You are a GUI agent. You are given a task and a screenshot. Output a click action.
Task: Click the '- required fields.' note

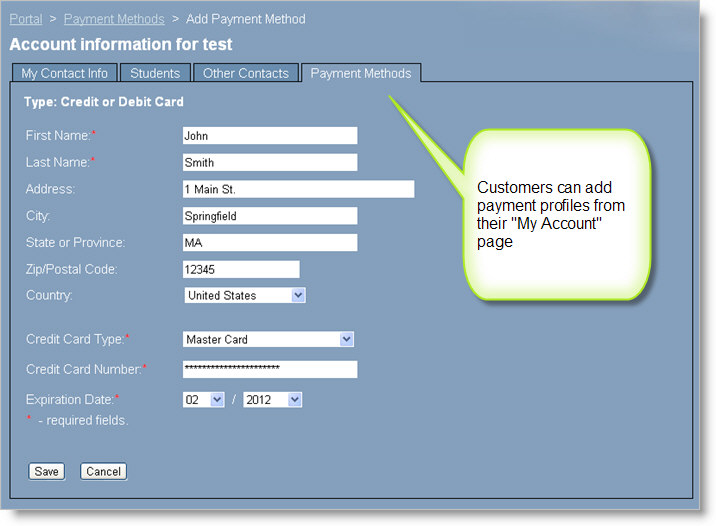83,420
